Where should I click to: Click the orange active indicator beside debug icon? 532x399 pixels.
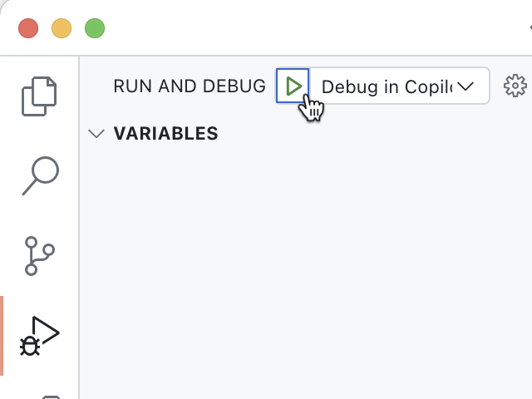click(2, 336)
